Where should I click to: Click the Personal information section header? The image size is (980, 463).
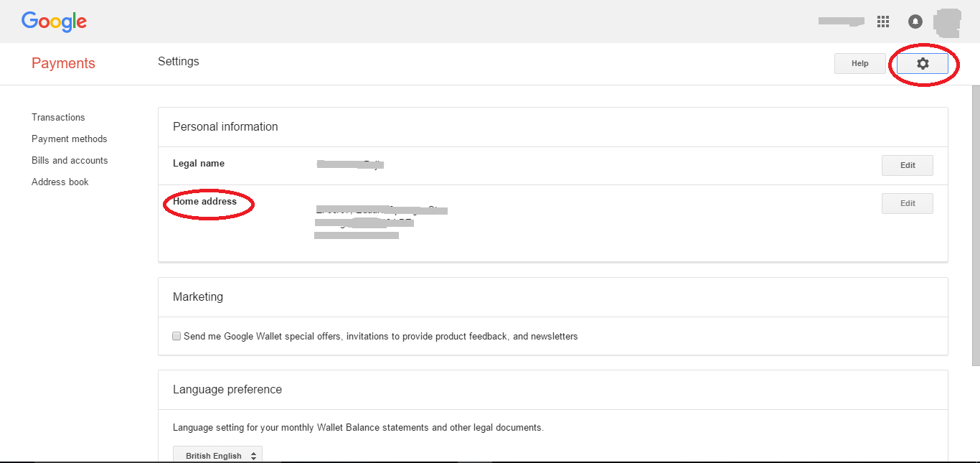[225, 127]
